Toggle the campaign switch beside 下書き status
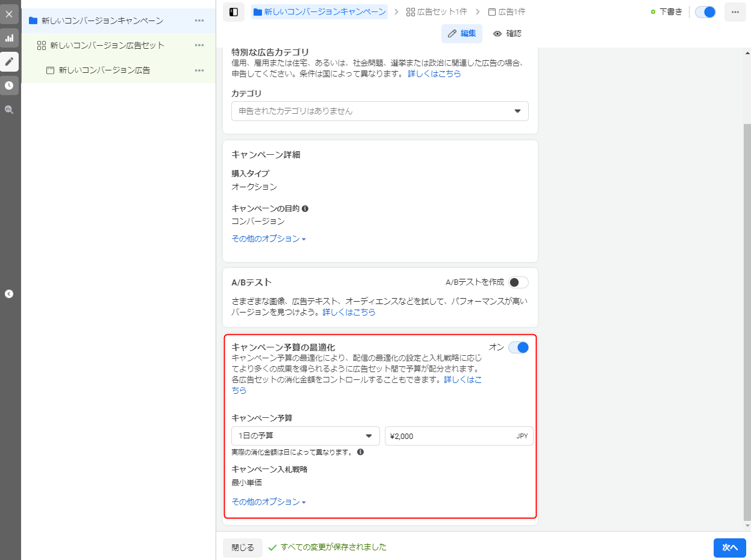The width and height of the screenshot is (751, 560). pos(705,12)
